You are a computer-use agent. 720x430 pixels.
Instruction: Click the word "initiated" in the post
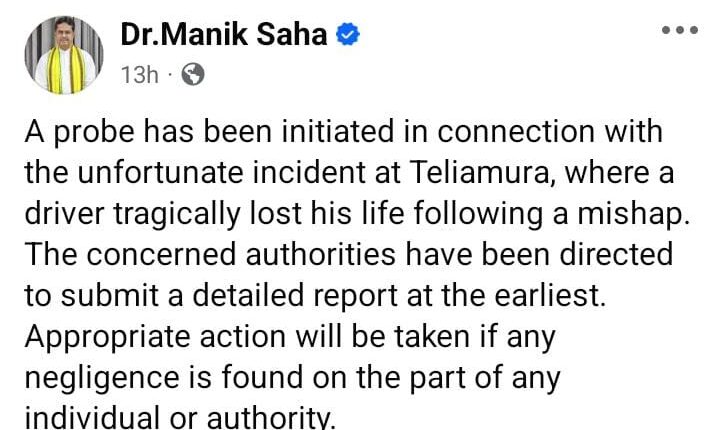337,133
